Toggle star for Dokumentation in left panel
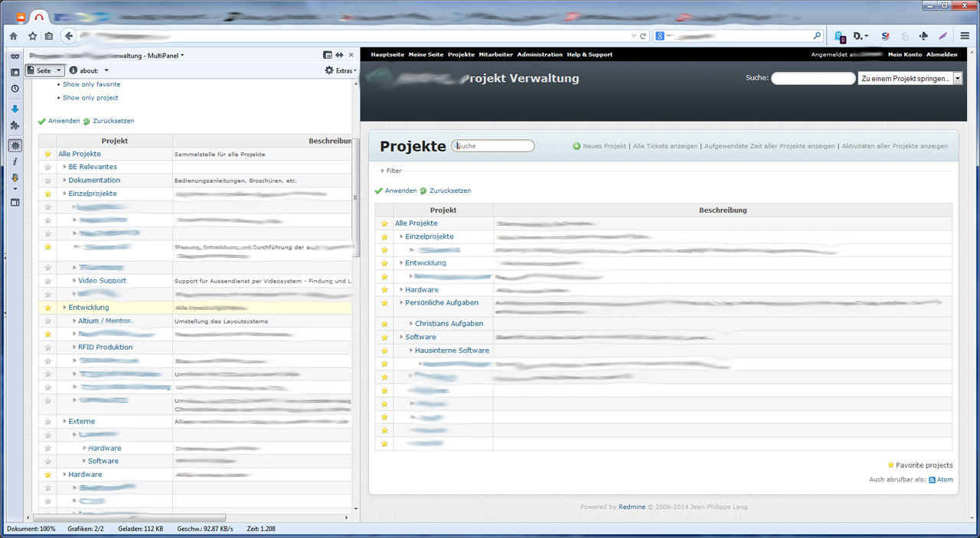The image size is (980, 538). 48,181
